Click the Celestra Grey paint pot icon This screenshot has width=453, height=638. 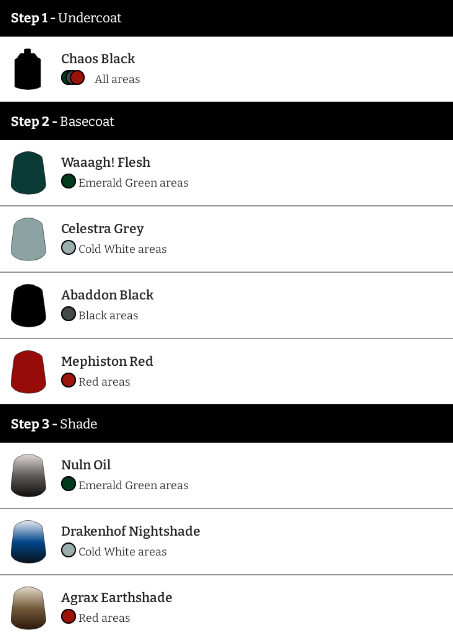pos(28,239)
